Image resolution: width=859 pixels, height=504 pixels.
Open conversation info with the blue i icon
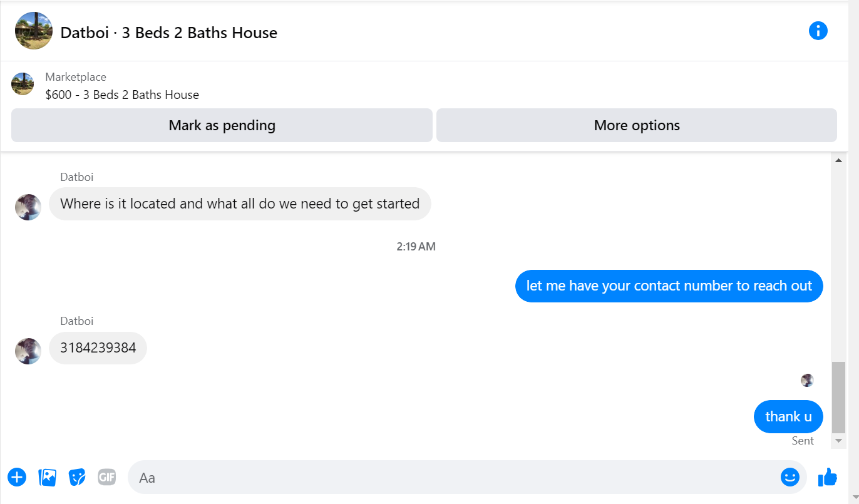coord(818,31)
